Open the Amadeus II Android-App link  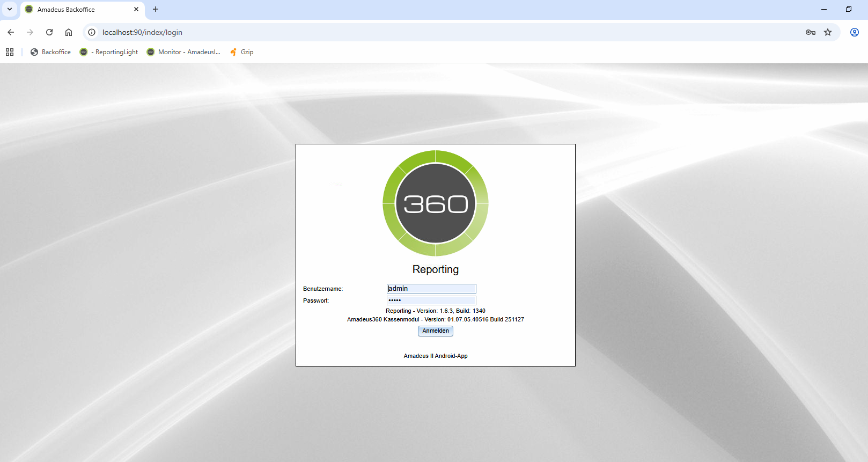(436, 356)
